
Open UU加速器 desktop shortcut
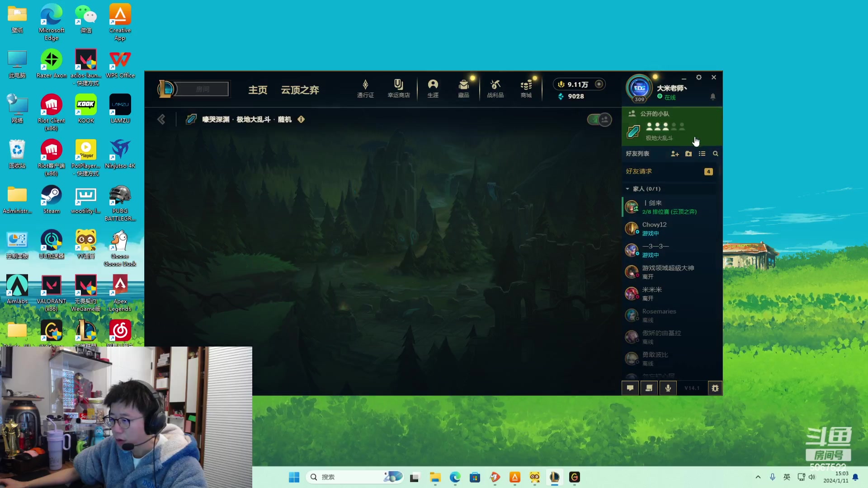click(52, 245)
